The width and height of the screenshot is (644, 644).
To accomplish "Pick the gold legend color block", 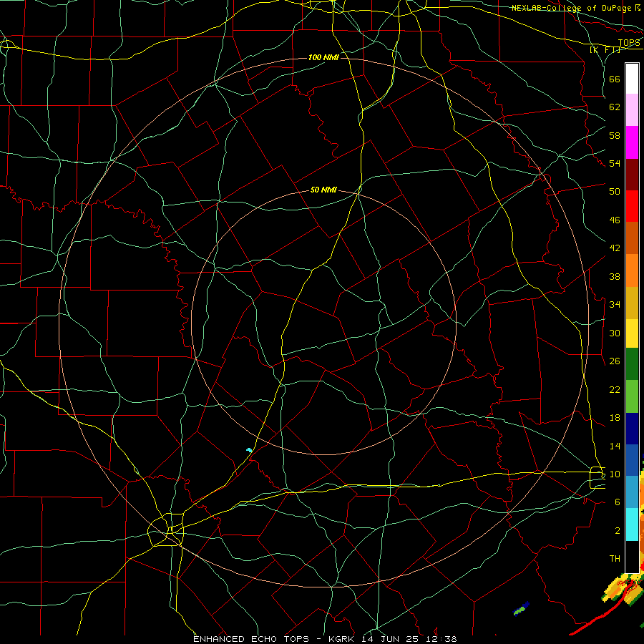I will pyautogui.click(x=632, y=303).
